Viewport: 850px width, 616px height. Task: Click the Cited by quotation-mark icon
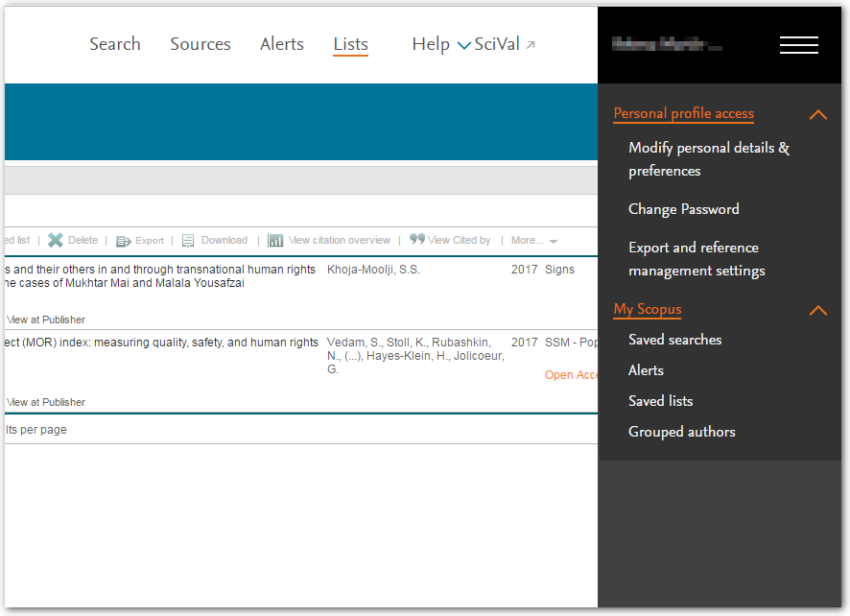tap(417, 239)
